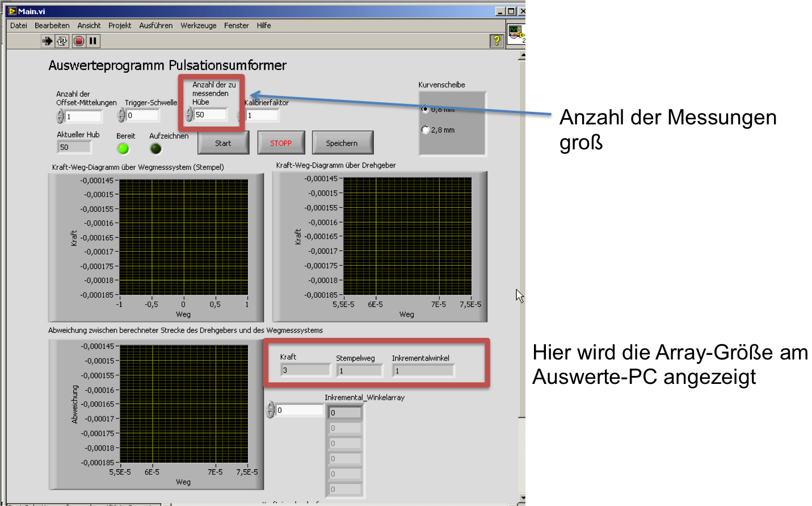The width and height of the screenshot is (812, 506).
Task: Click the Anzahl der zu messenden Hübe stepper
Action: click(190, 114)
